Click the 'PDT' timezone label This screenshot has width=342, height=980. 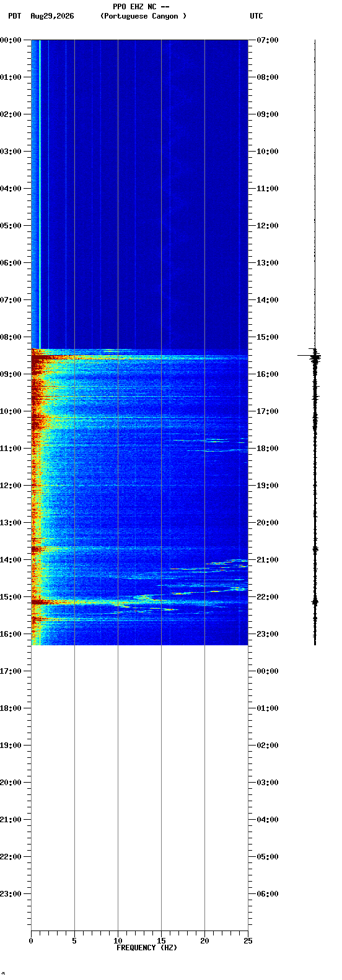click(x=14, y=16)
